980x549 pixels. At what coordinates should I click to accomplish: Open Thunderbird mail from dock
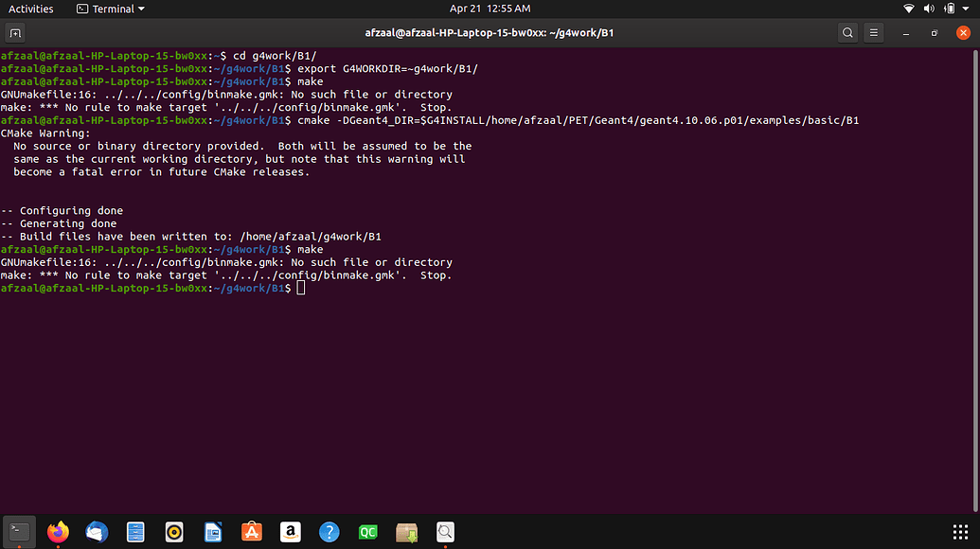[x=97, y=532]
